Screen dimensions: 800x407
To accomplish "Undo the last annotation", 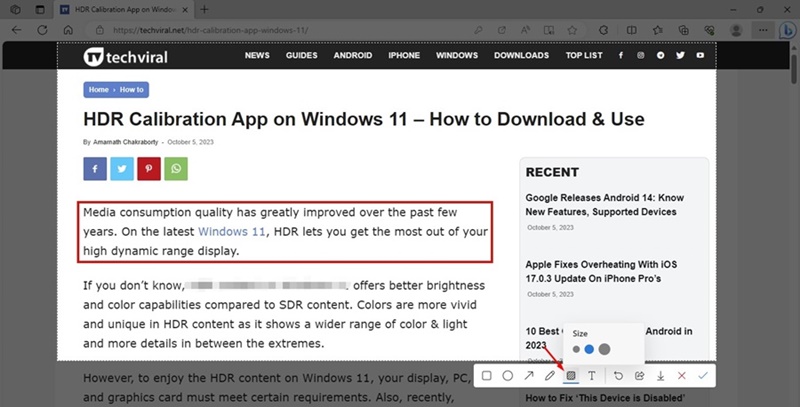I will pos(618,376).
